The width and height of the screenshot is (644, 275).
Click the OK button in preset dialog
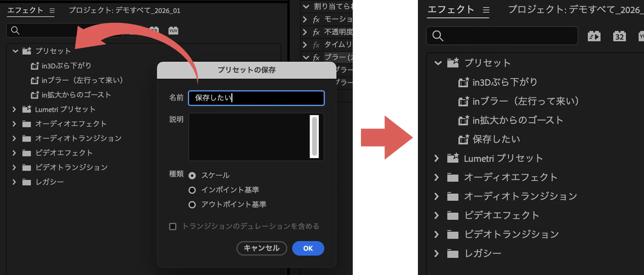click(308, 248)
